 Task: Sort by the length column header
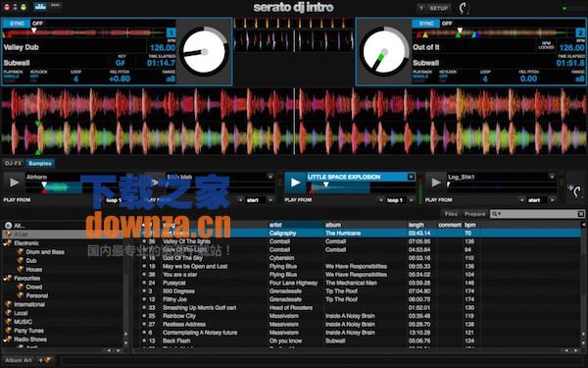(416, 225)
